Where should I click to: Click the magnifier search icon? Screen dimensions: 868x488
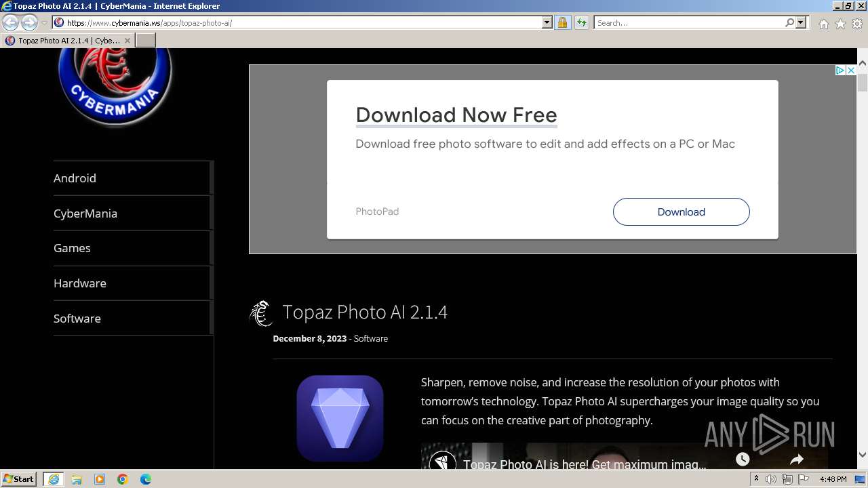[x=789, y=22]
